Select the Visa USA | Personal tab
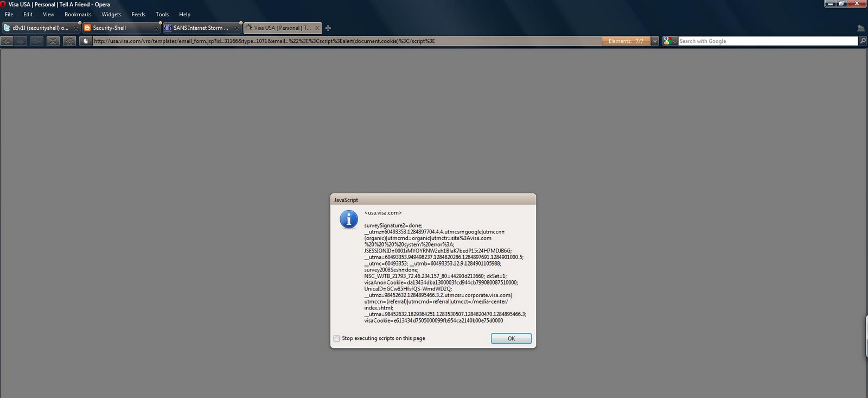This screenshot has width=868, height=398. pyautogui.click(x=282, y=28)
